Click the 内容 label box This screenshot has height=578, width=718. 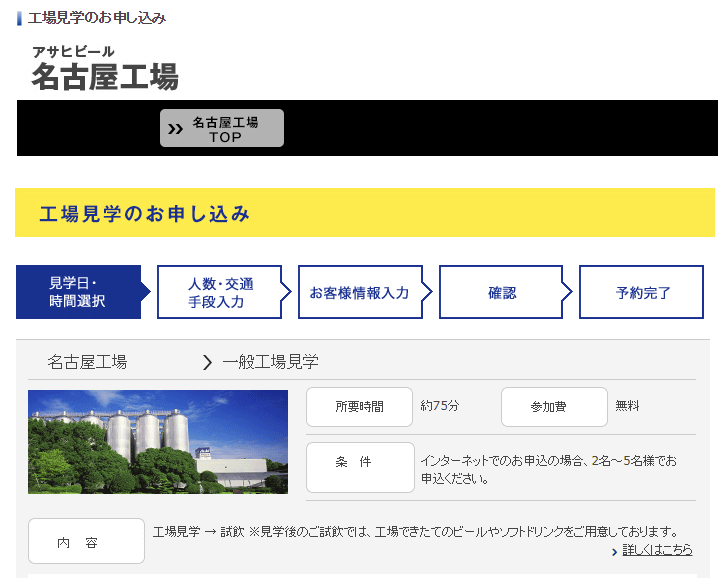tap(87, 541)
